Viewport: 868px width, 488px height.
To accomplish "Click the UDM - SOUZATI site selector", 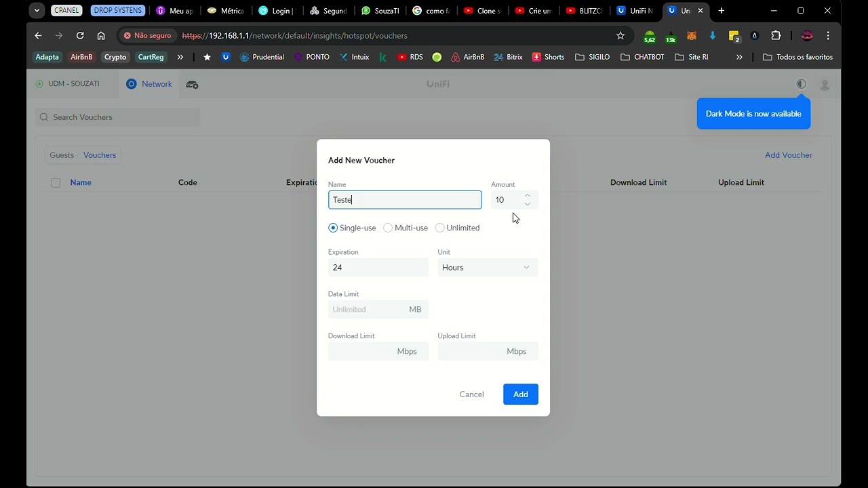I will pos(68,84).
